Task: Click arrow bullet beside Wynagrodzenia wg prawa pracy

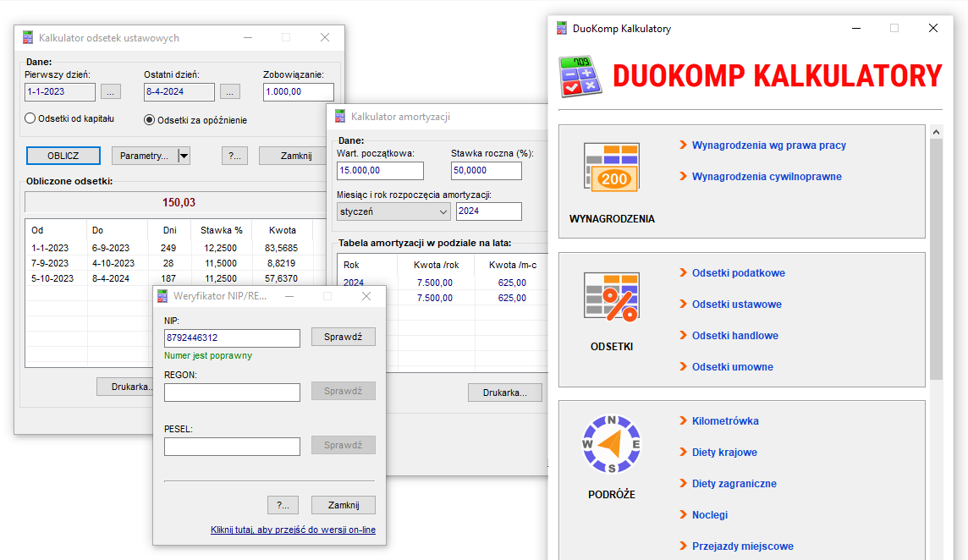Action: (684, 145)
